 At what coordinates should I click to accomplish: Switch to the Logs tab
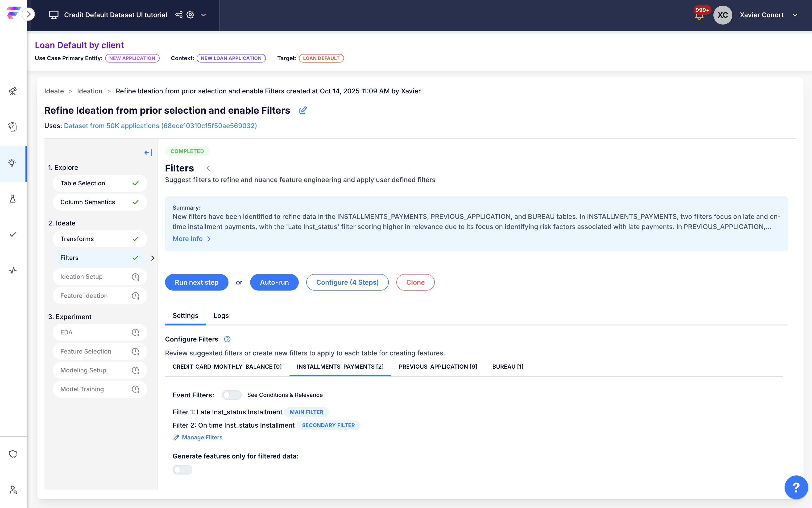click(221, 316)
